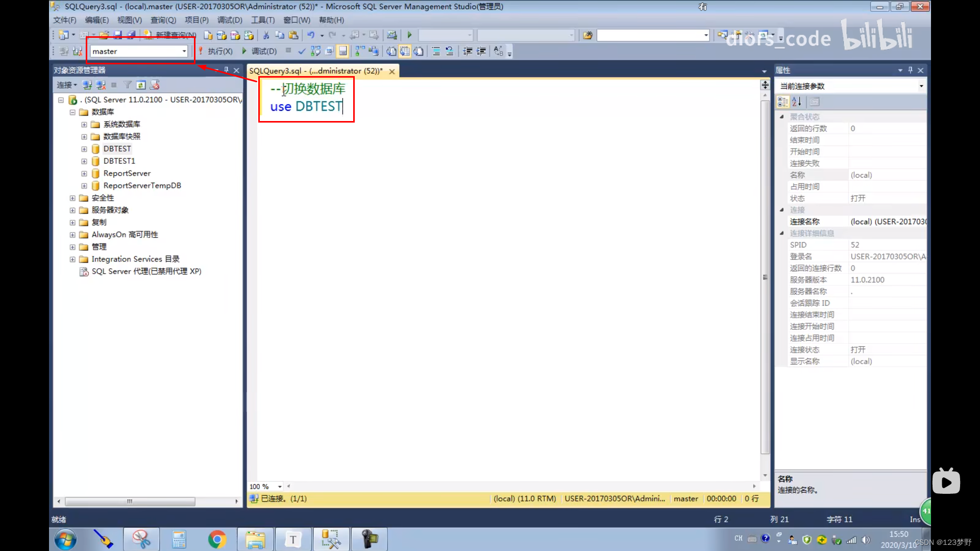Click the Save icon in toolbar
The image size is (980, 551).
[118, 35]
